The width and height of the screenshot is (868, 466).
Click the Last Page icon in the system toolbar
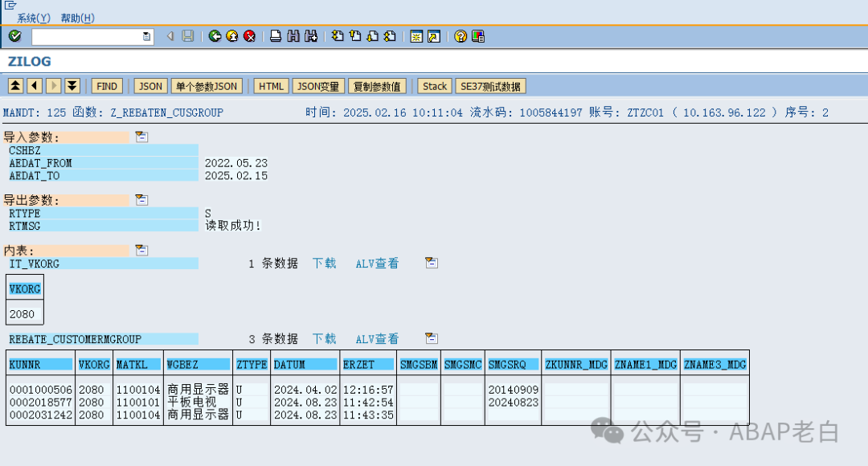(x=391, y=36)
